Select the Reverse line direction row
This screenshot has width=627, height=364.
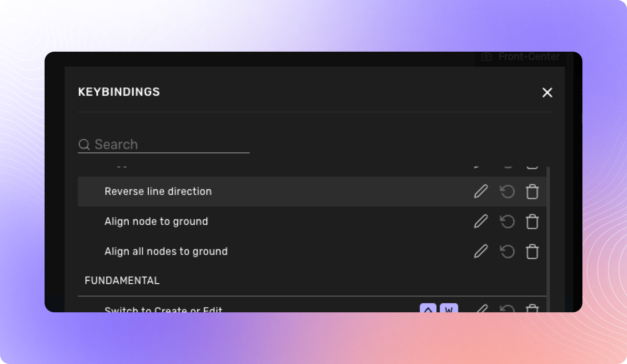click(x=158, y=191)
